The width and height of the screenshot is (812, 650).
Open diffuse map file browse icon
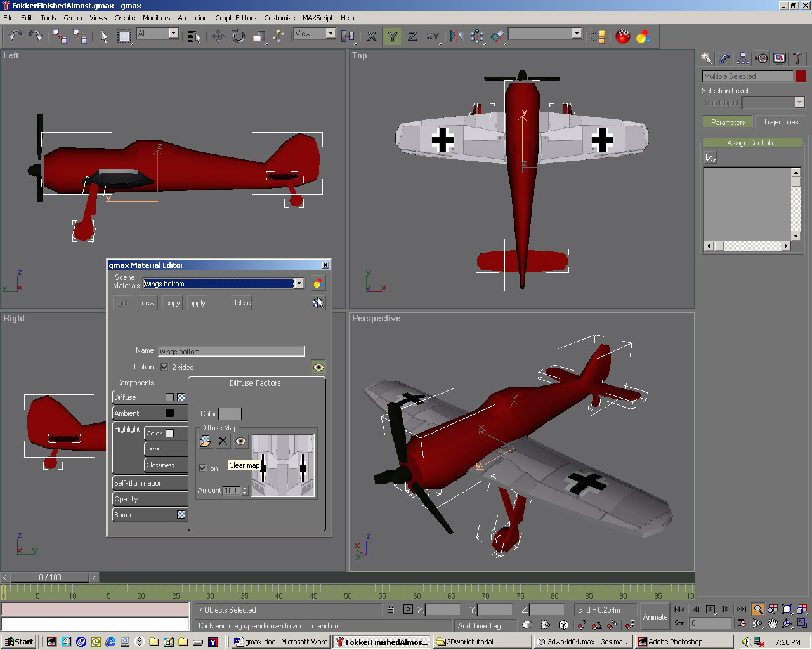click(206, 441)
